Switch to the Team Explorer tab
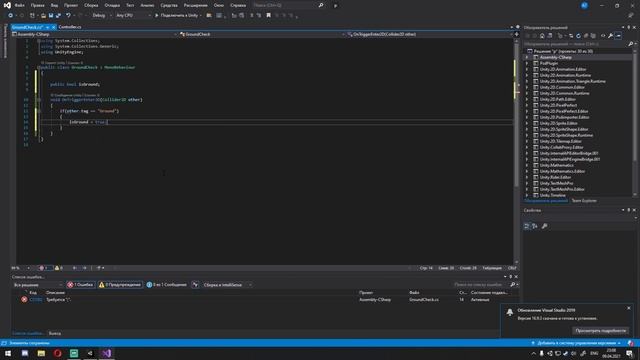This screenshot has height=360, width=640. (584, 201)
